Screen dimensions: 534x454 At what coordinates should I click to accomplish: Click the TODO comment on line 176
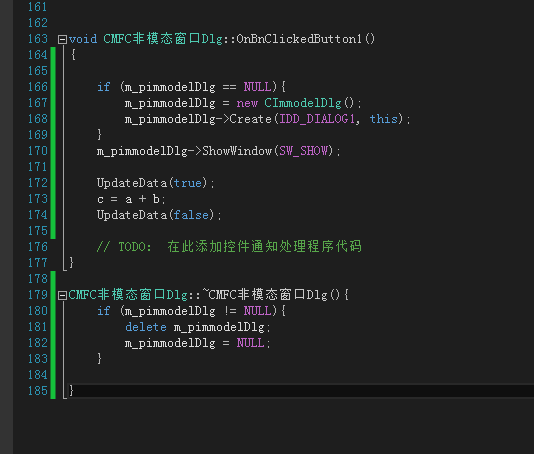click(229, 247)
